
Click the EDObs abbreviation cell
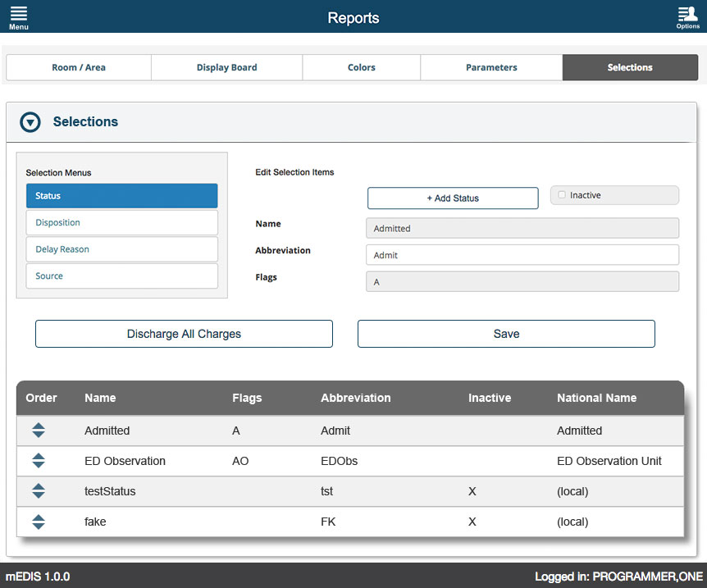point(339,461)
